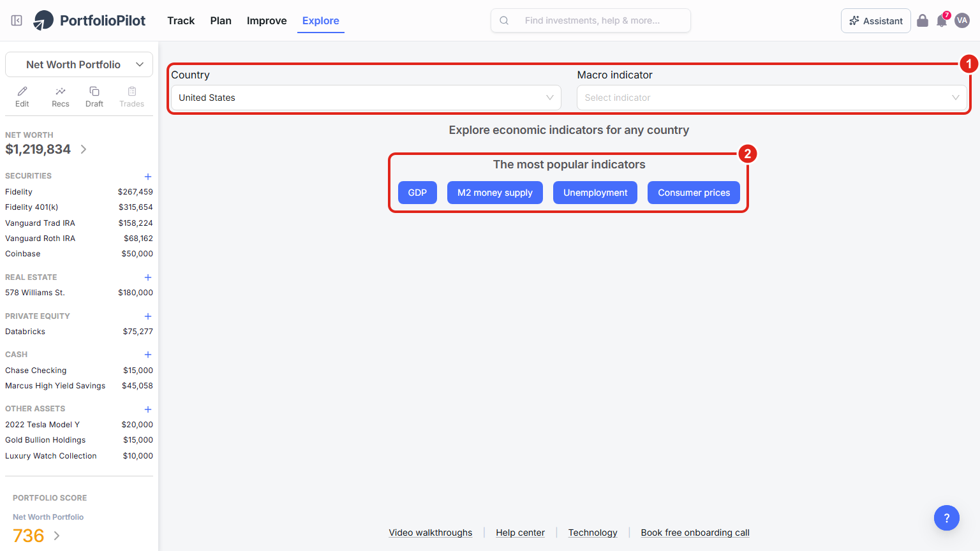This screenshot has height=551, width=980.
Task: Open Video walkthroughs link
Action: [x=431, y=533]
